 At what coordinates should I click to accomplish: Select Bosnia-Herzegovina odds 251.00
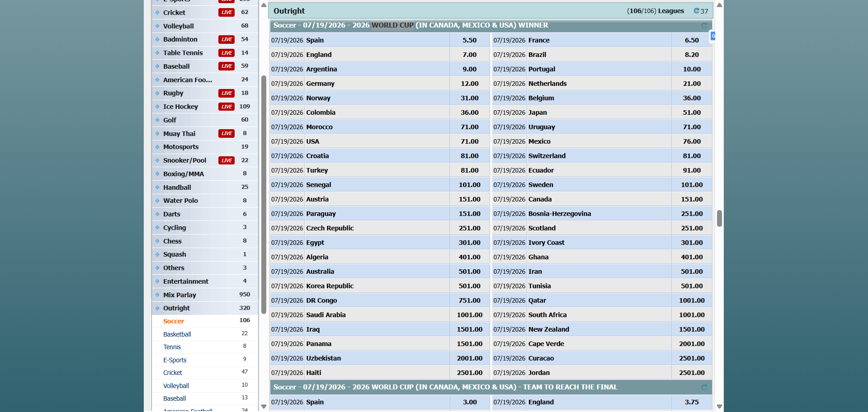[692, 214]
